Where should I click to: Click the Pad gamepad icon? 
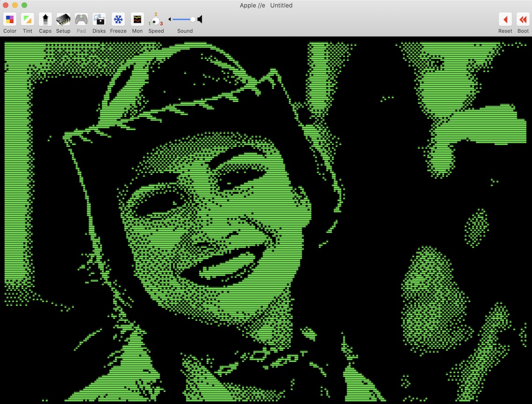click(x=81, y=19)
